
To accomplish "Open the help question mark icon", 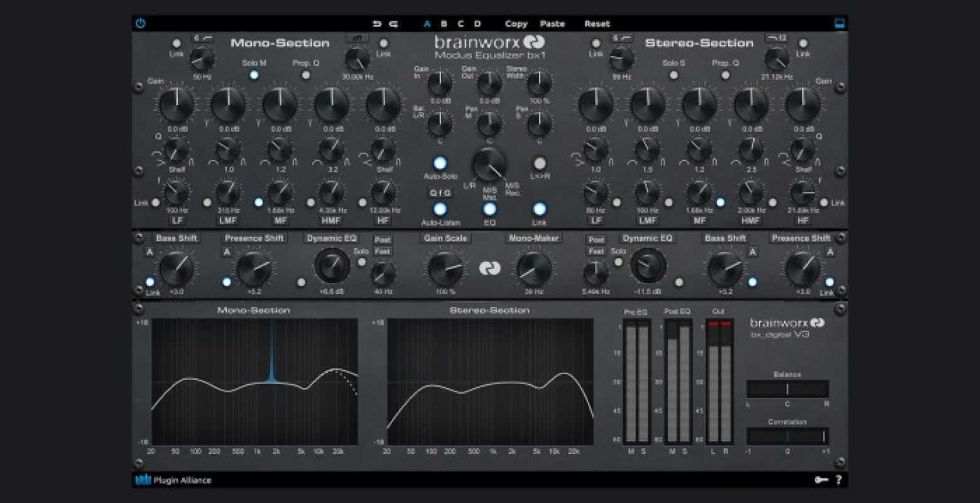I will click(840, 480).
